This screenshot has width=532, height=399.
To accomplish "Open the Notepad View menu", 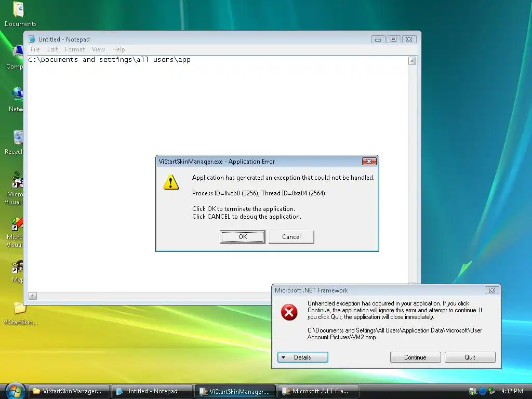I will click(x=98, y=49).
